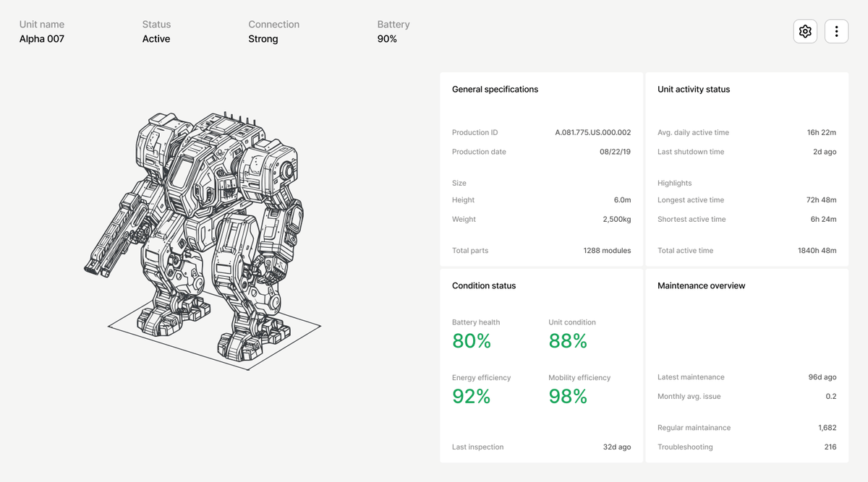Open the General specifications card heading
This screenshot has width=868, height=482.
coord(495,90)
